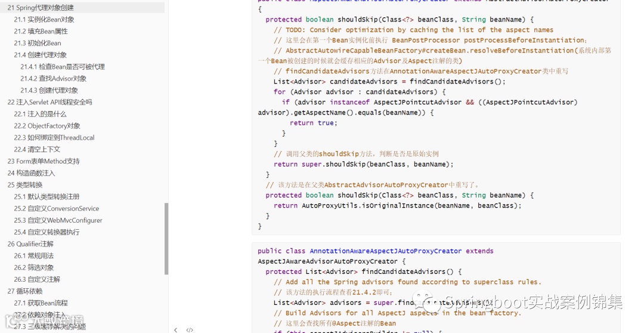The height and width of the screenshot is (333, 644).
Task: Navigate to chapter 23 Form表单Method支持
Action: pyautogui.click(x=44, y=161)
